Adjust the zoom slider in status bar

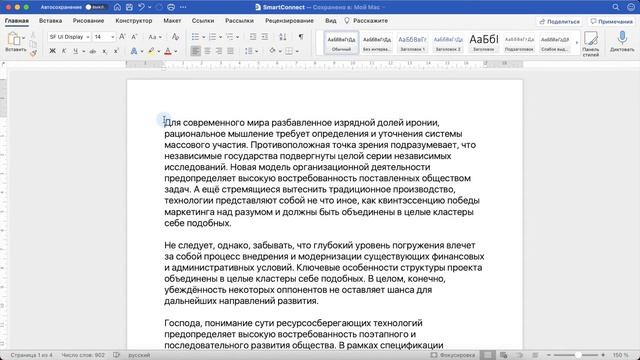(x=578, y=355)
